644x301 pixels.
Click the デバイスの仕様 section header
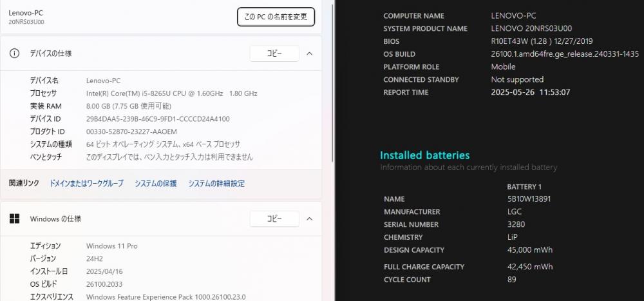click(x=51, y=53)
